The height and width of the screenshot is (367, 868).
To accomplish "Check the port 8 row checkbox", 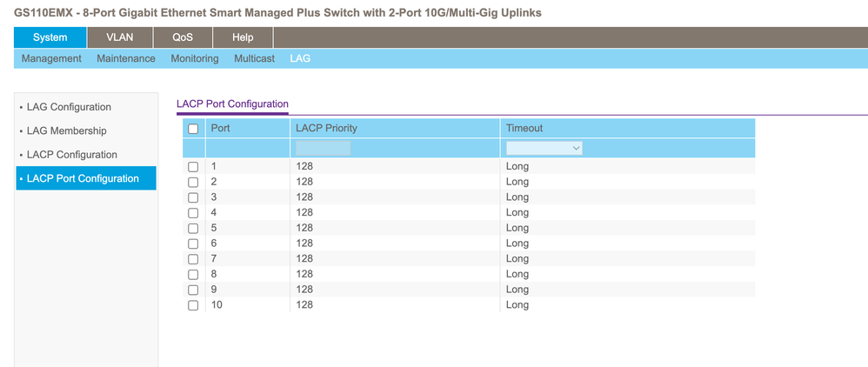I will pyautogui.click(x=193, y=274).
